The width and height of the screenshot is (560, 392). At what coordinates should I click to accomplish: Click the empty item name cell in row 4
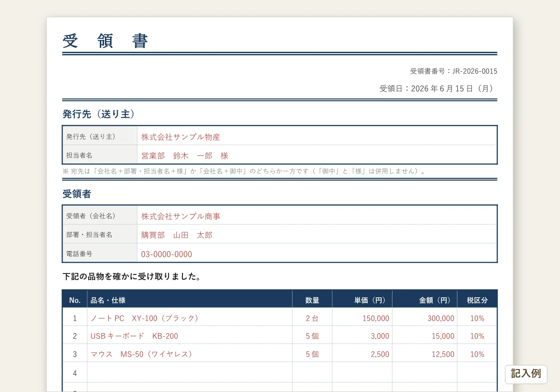point(190,372)
